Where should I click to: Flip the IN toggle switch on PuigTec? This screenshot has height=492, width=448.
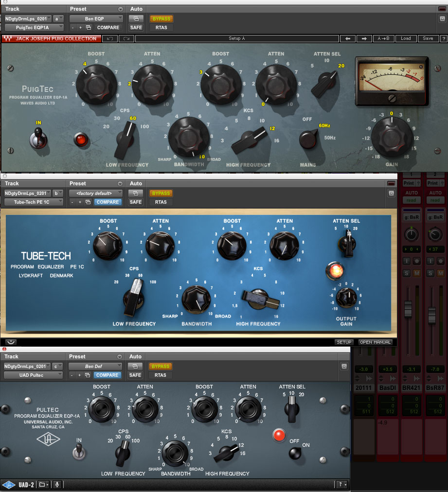(38, 139)
